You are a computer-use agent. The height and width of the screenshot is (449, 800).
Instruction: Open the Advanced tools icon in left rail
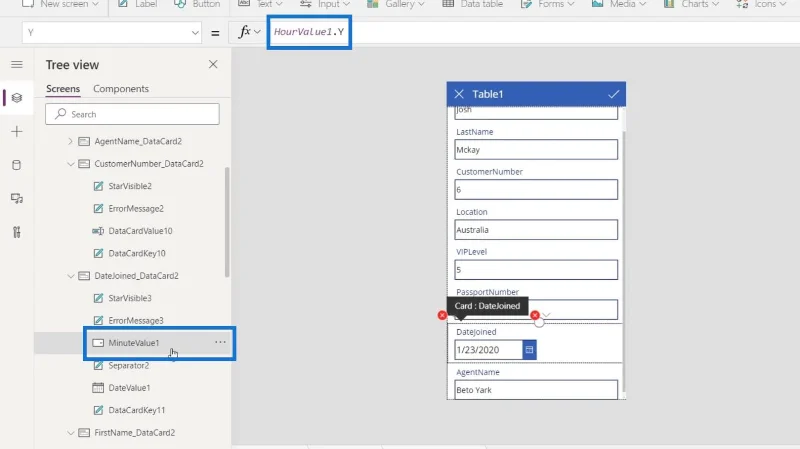click(x=17, y=232)
